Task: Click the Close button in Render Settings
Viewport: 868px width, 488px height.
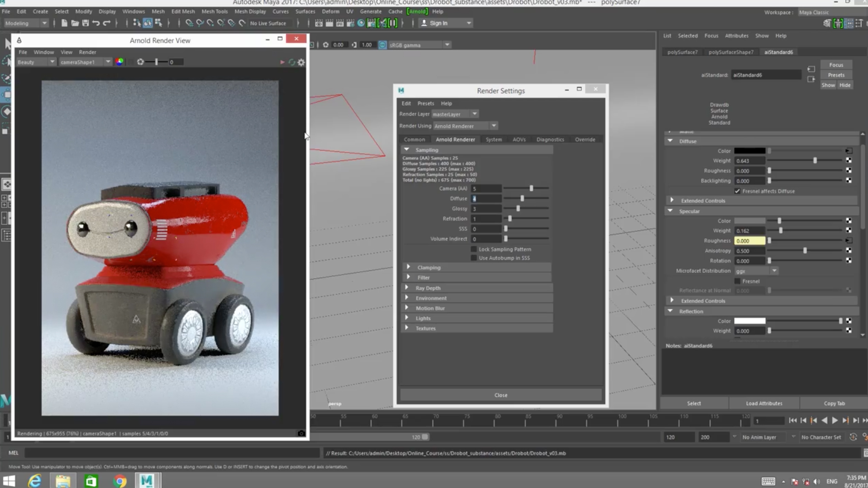Action: click(501, 395)
